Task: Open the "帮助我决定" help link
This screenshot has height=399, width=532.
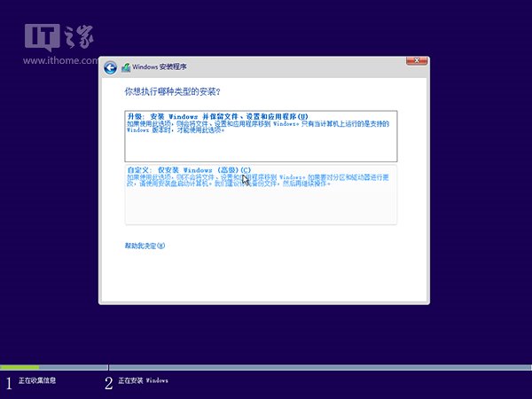Action: pos(145,245)
